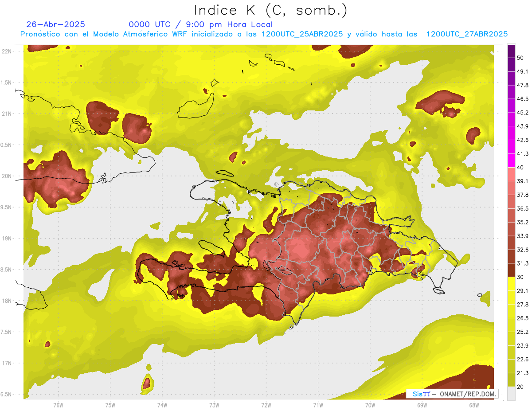Select the magenta swatch between 40 and 41.3
This screenshot has height=411, width=532.
[x=511, y=160]
